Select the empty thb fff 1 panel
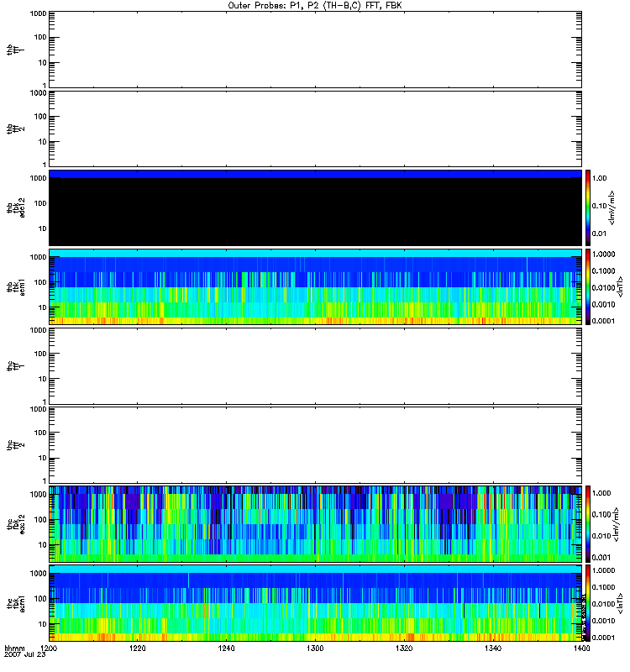Viewport: 630px width, 672px height. tap(314, 49)
